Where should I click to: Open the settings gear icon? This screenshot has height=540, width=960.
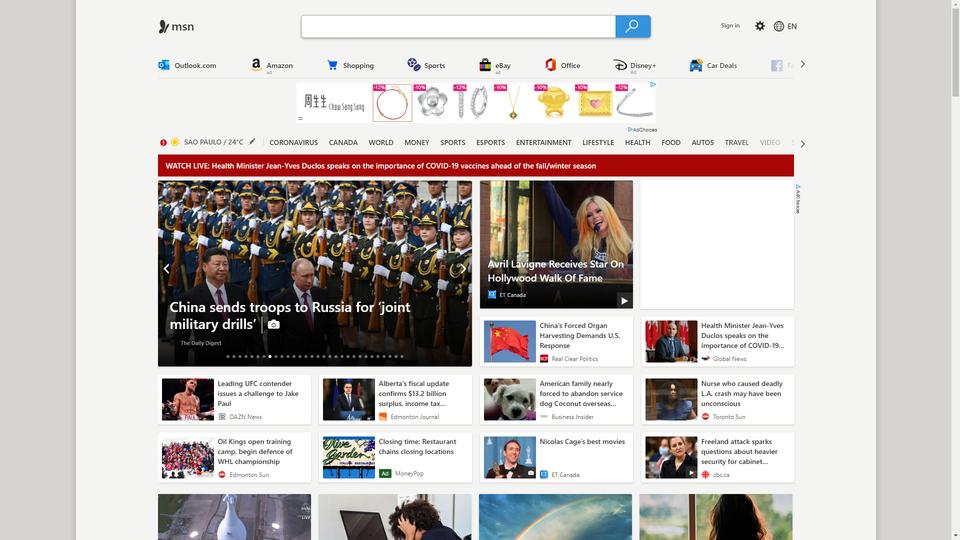pos(760,26)
